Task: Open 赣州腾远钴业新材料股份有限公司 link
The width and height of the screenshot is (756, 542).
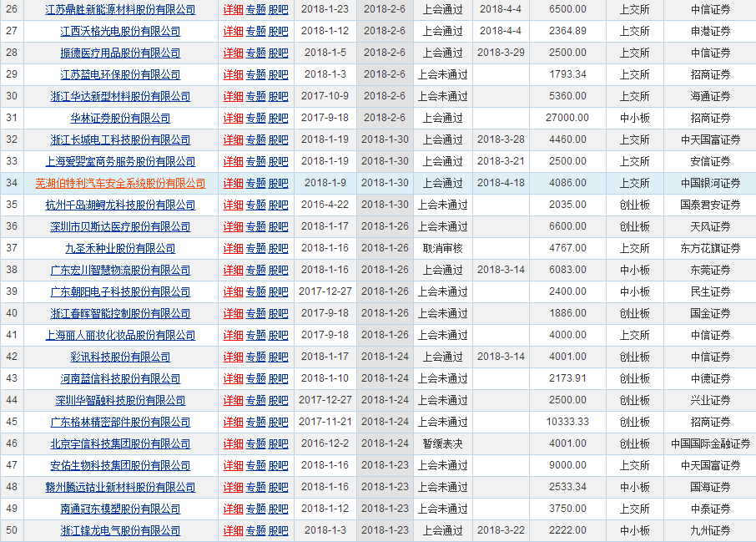Action: pos(120,488)
